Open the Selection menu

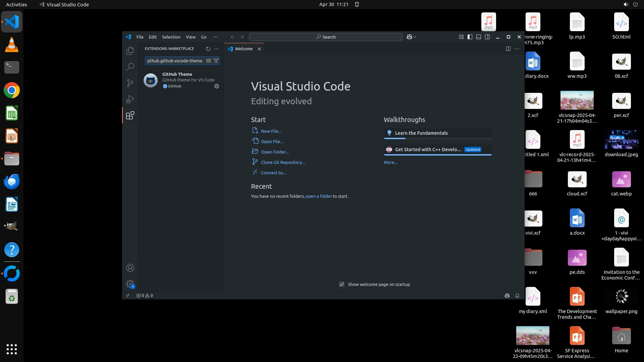click(171, 37)
